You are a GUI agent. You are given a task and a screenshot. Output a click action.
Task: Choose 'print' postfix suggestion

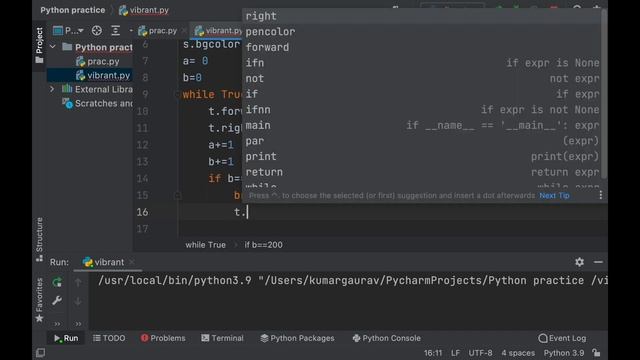[x=422, y=156]
